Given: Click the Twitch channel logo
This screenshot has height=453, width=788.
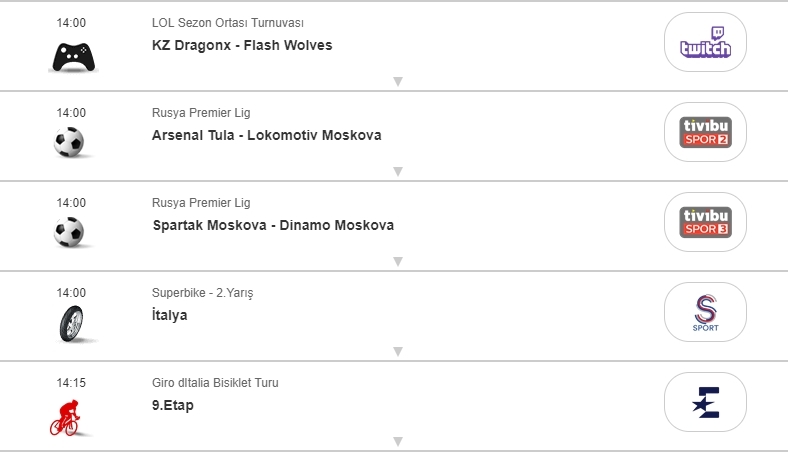Looking at the screenshot, I should (705, 43).
